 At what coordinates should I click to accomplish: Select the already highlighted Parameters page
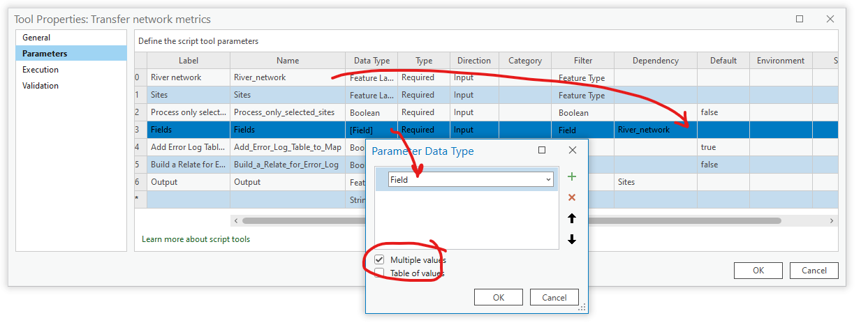coord(45,54)
